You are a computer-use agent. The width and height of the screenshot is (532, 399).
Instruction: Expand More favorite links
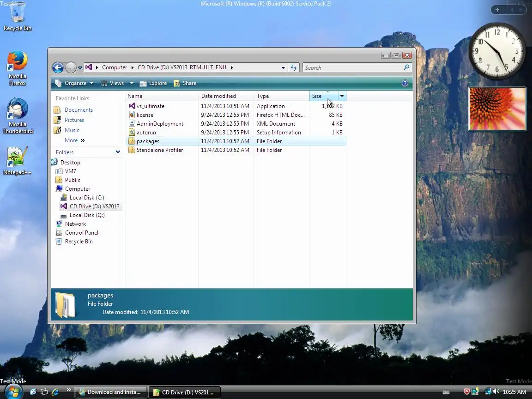(75, 140)
